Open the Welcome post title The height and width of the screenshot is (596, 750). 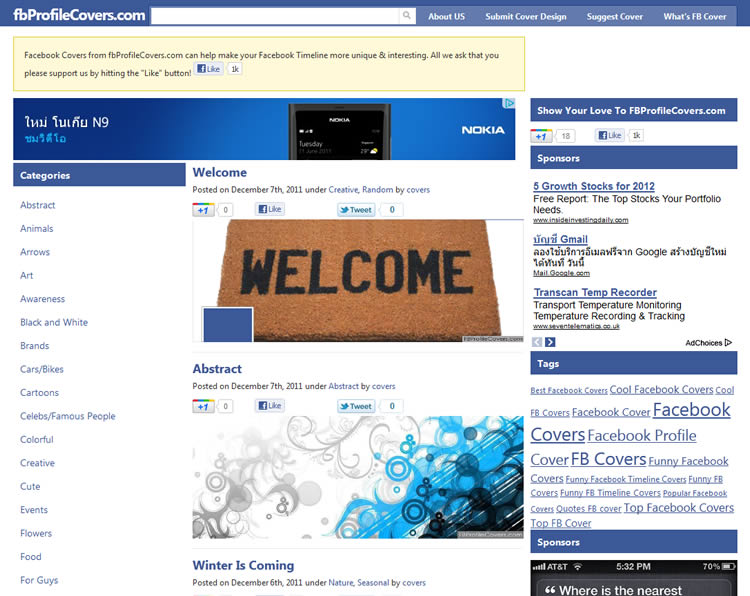pyautogui.click(x=219, y=172)
